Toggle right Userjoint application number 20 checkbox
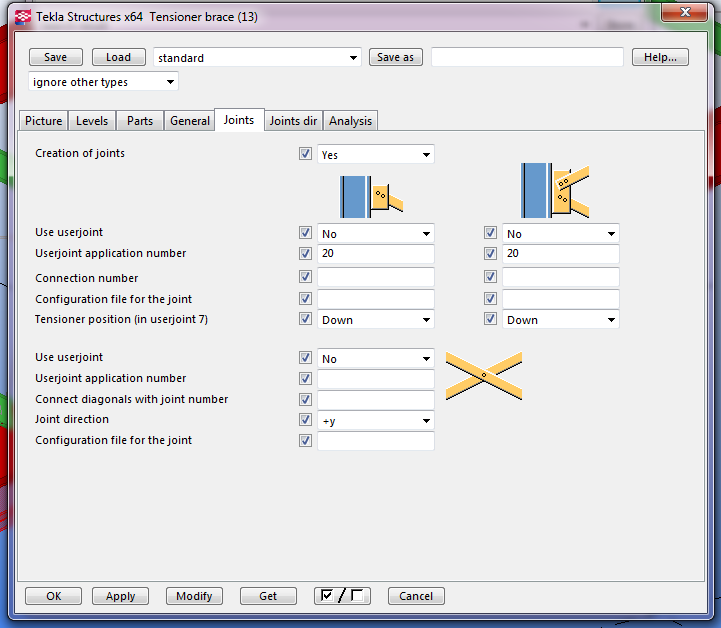Screen dimensions: 721x628 pyautogui.click(x=490, y=253)
